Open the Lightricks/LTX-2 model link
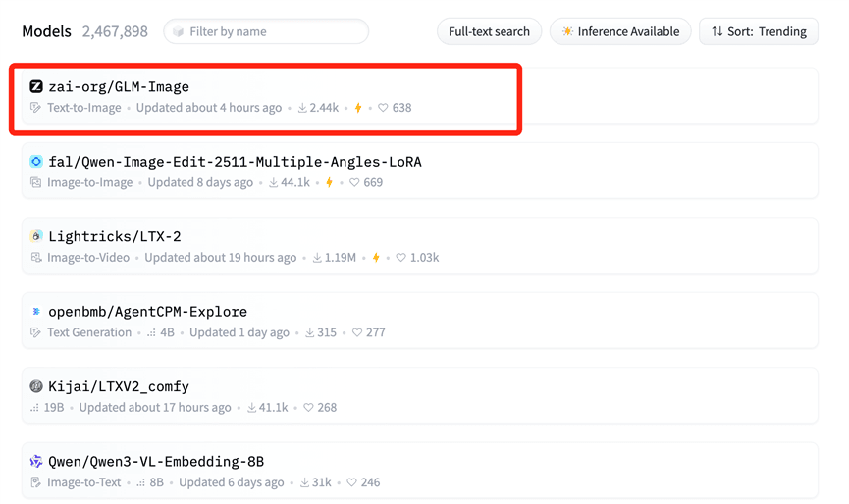 [114, 236]
